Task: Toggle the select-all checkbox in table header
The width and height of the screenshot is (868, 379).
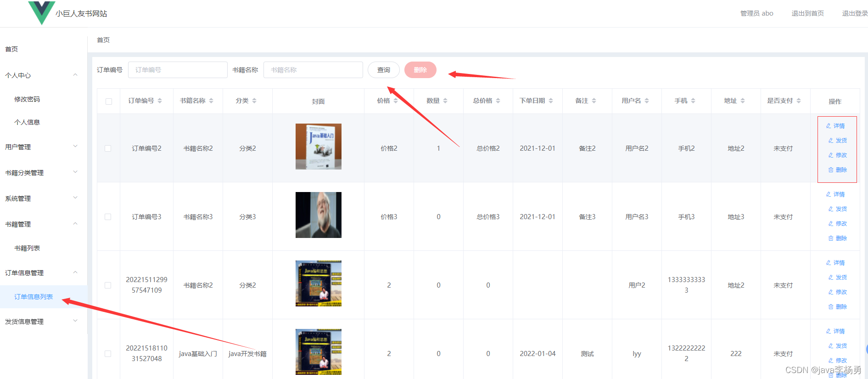Action: (x=109, y=102)
